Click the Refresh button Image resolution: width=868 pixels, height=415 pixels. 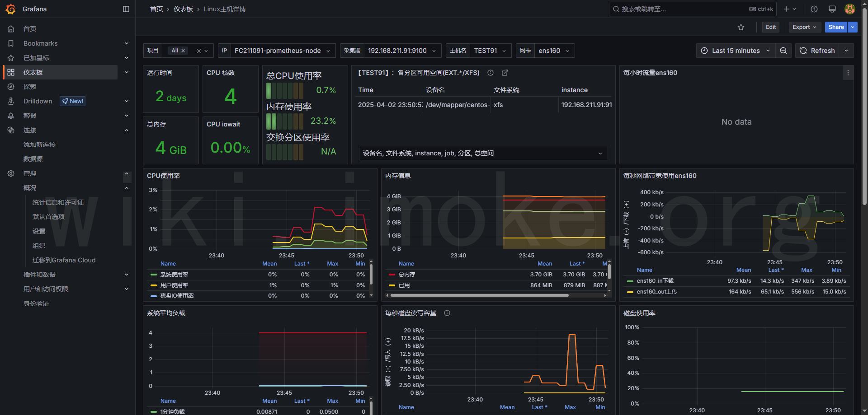pos(817,51)
